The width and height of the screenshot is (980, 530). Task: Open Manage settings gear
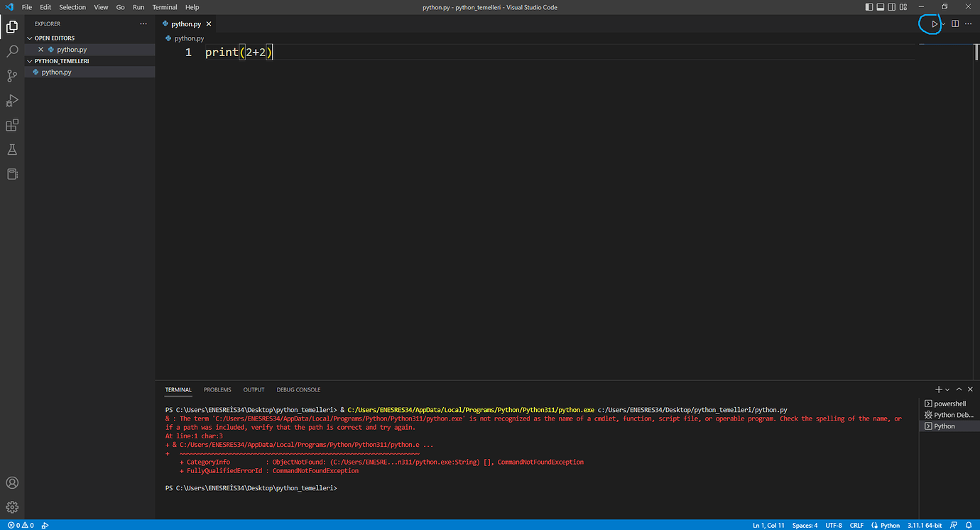point(11,507)
